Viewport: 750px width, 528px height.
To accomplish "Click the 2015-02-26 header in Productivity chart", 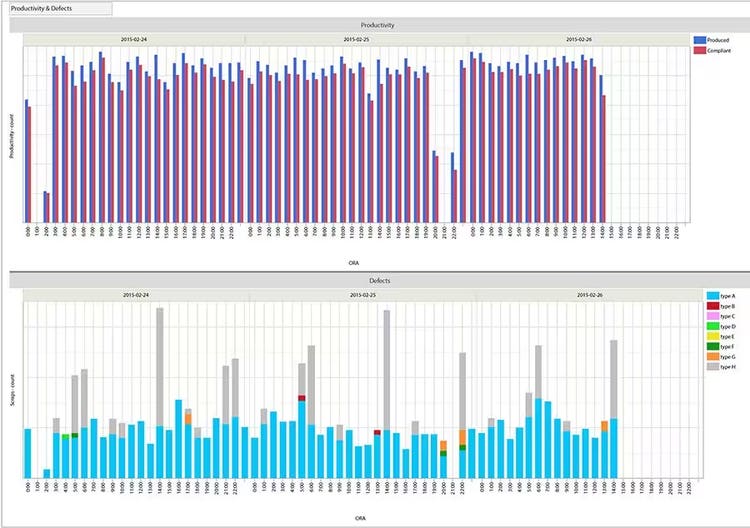I will tap(579, 40).
